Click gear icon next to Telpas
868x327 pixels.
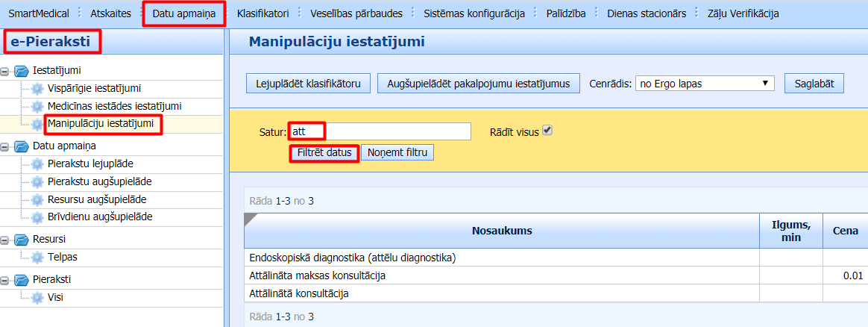pyautogui.click(x=37, y=258)
